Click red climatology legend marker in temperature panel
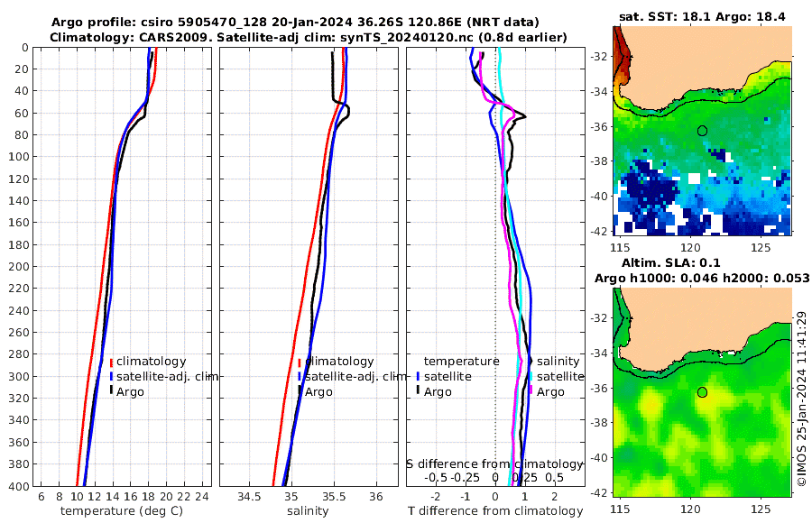 pos(111,362)
